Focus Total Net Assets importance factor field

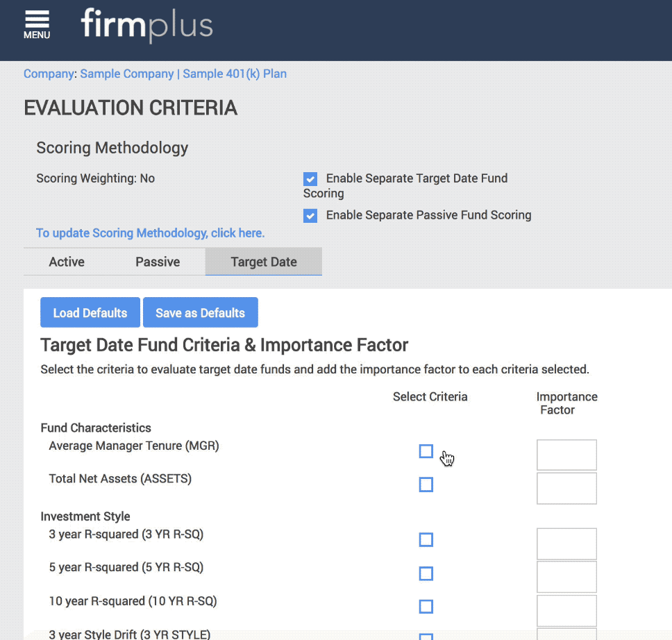click(x=566, y=488)
